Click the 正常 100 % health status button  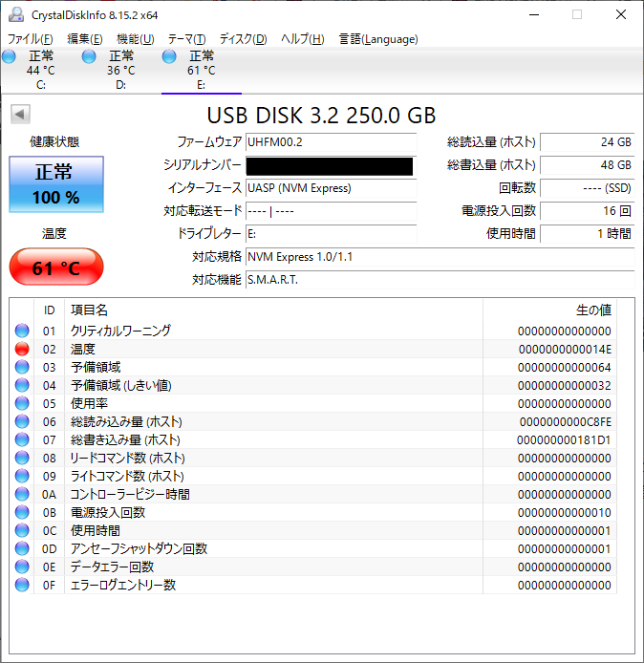[56, 184]
